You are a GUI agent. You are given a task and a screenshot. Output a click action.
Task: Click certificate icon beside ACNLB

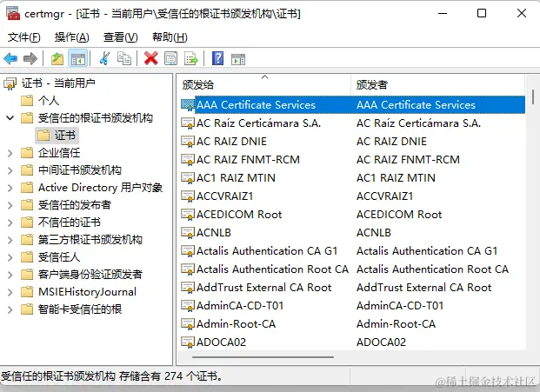pos(188,233)
